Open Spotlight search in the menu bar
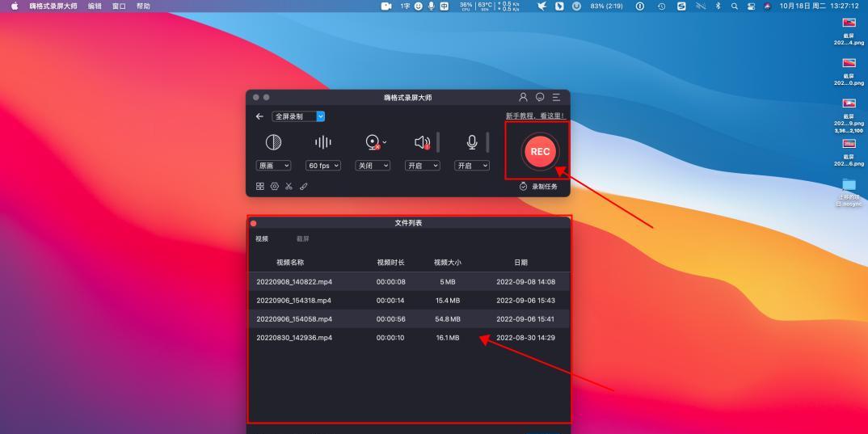The height and width of the screenshot is (434, 868). click(x=735, y=6)
